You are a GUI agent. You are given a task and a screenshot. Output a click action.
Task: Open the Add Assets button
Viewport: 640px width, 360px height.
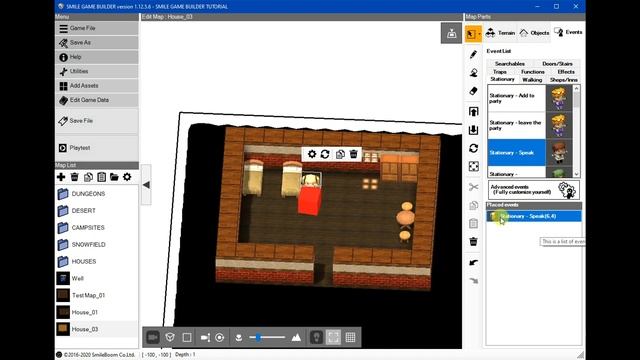(x=97, y=86)
